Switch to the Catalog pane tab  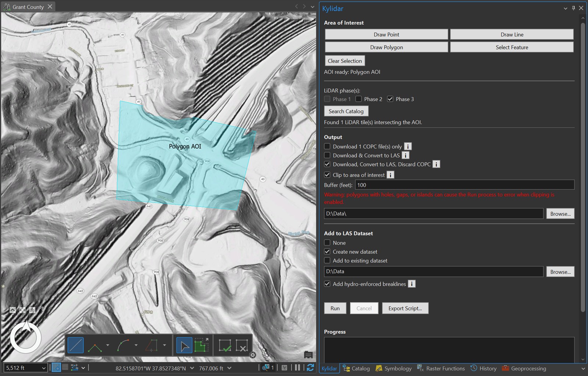pos(356,368)
